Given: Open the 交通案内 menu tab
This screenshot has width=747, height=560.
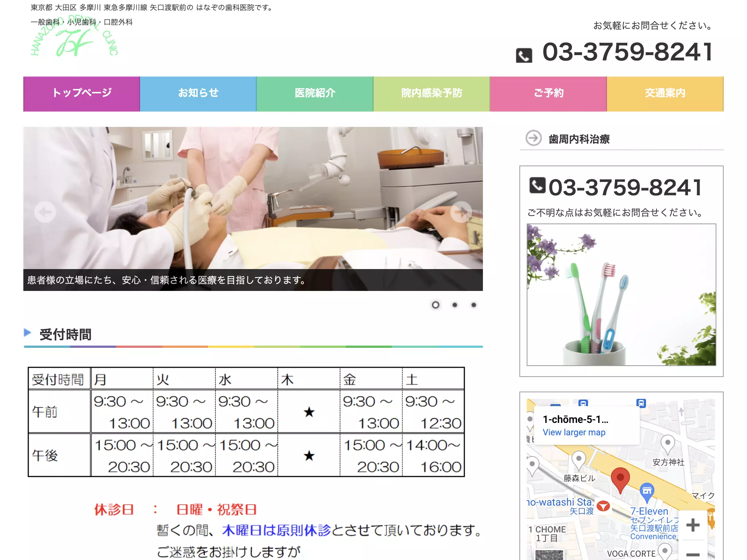Looking at the screenshot, I should (665, 94).
